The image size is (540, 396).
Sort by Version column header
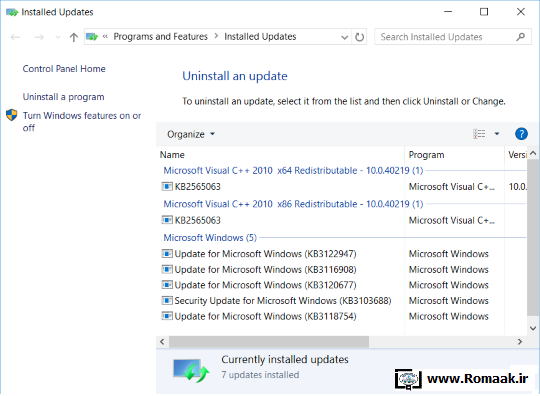pos(516,155)
